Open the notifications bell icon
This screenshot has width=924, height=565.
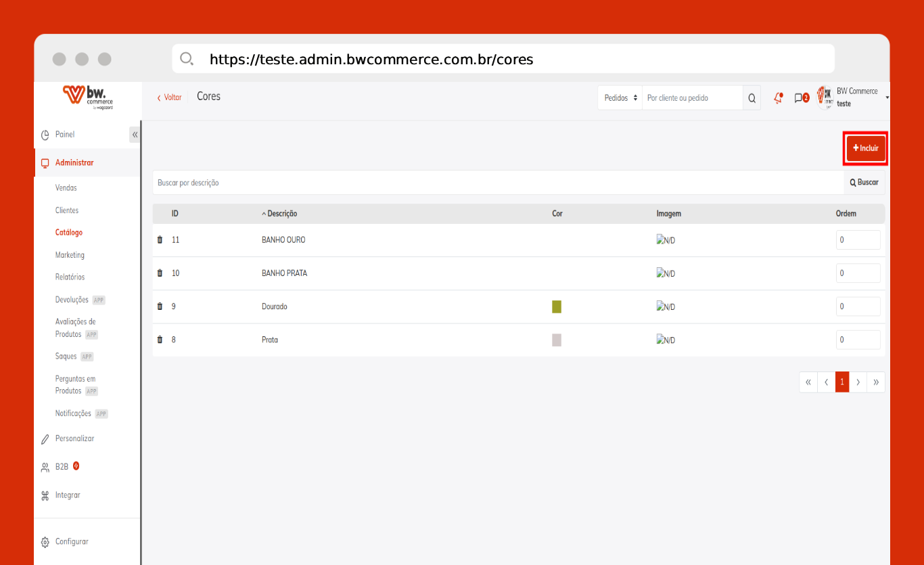778,98
